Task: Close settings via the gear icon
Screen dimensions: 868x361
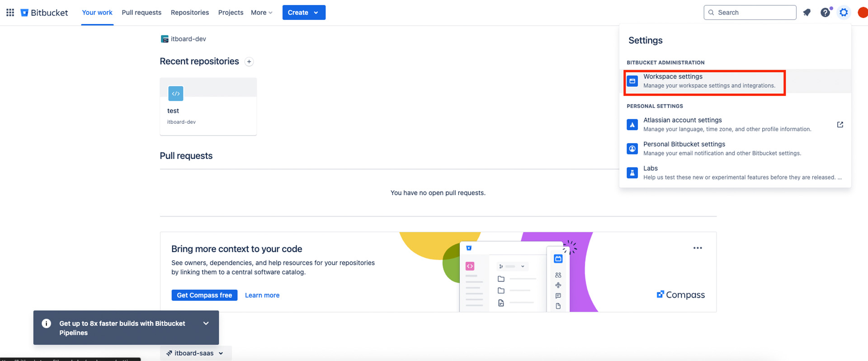Action: (844, 13)
